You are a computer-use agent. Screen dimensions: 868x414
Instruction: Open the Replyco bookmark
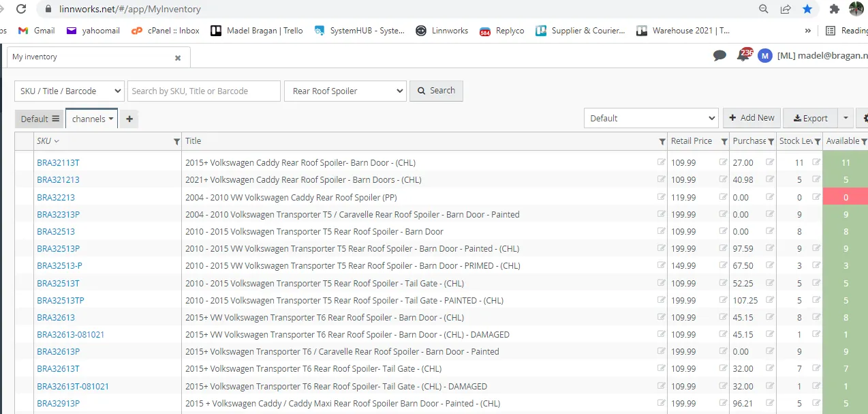click(x=502, y=31)
